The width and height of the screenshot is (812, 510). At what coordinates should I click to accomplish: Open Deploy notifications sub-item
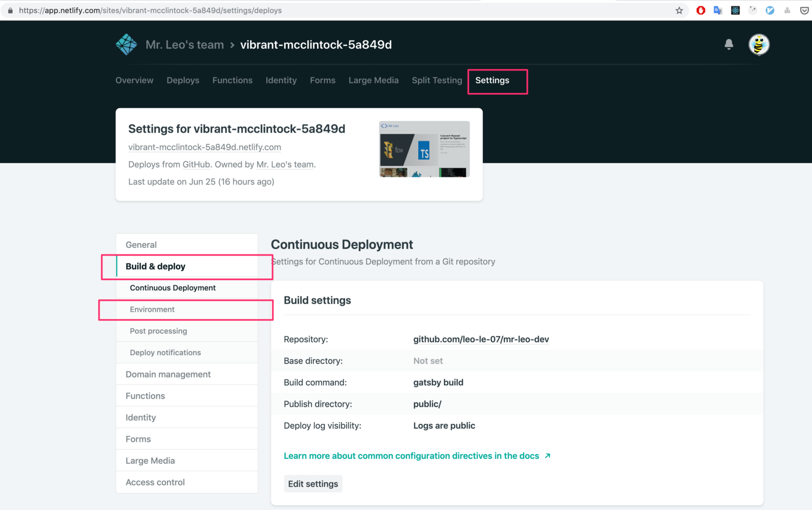click(x=187, y=353)
